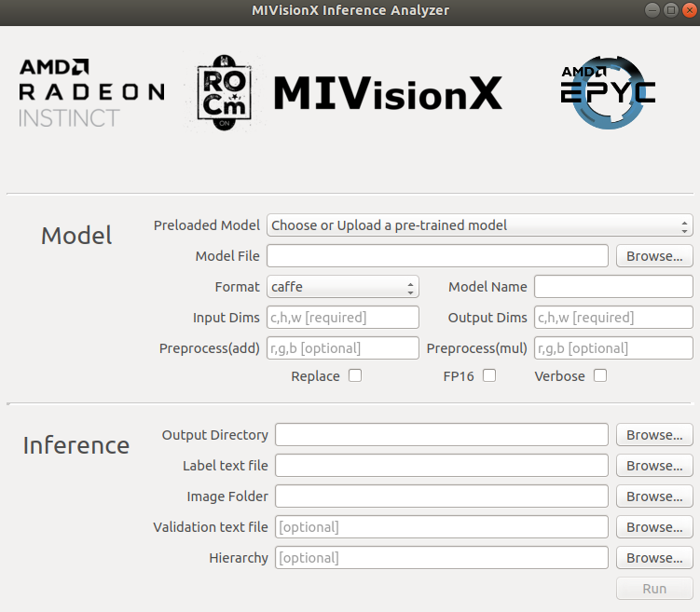Focus the Label text file field
This screenshot has height=612, width=700.
442,466
